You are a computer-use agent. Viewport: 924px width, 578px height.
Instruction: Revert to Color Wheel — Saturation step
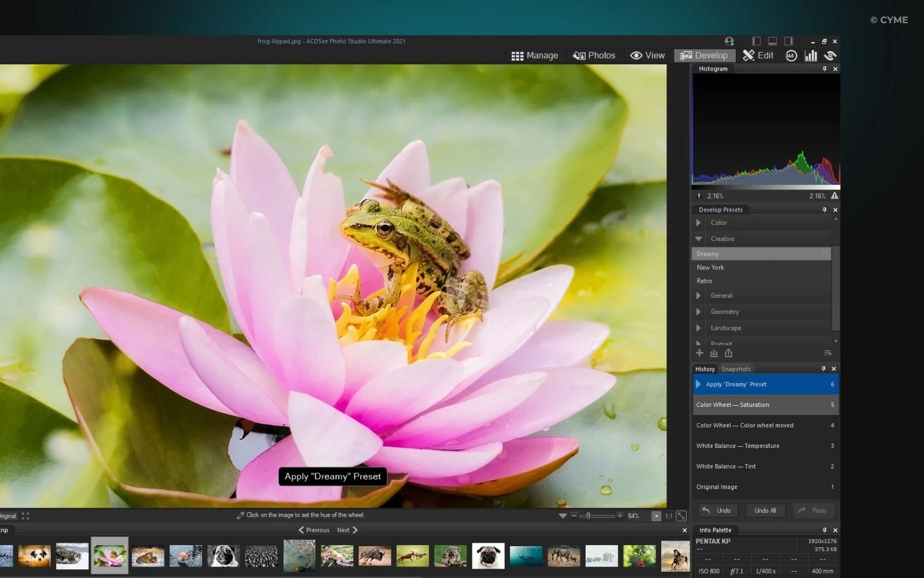click(x=766, y=405)
